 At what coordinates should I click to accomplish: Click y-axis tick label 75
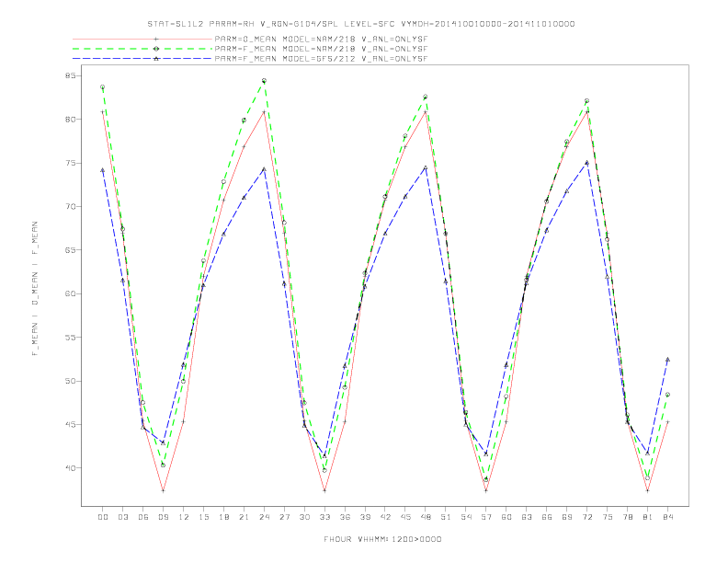pos(70,163)
